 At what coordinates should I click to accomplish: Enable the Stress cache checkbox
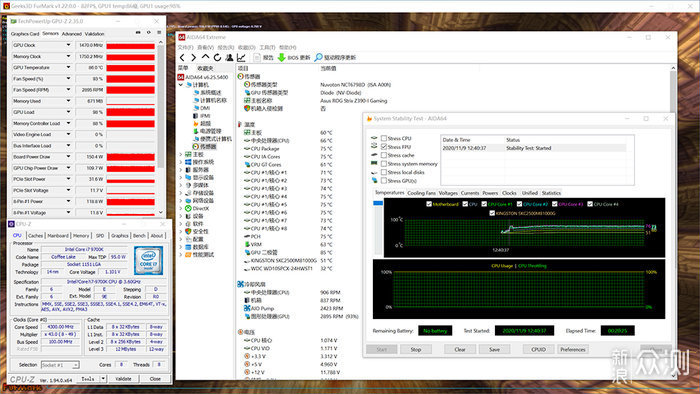(383, 155)
